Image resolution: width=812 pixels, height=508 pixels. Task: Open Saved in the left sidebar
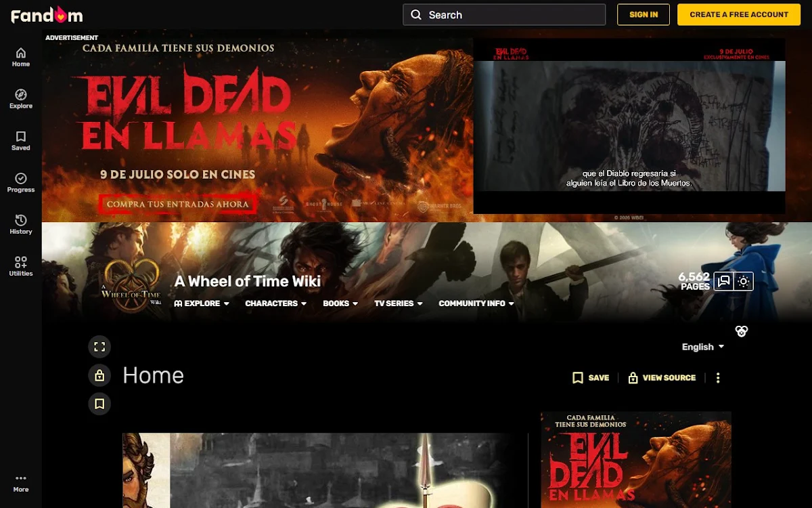click(21, 141)
